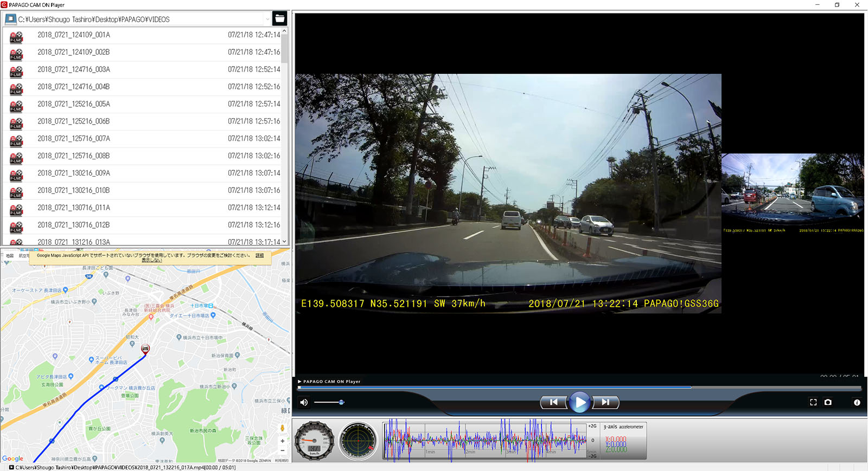Capture a snapshot with the camera icon
868x471 pixels.
pos(828,402)
